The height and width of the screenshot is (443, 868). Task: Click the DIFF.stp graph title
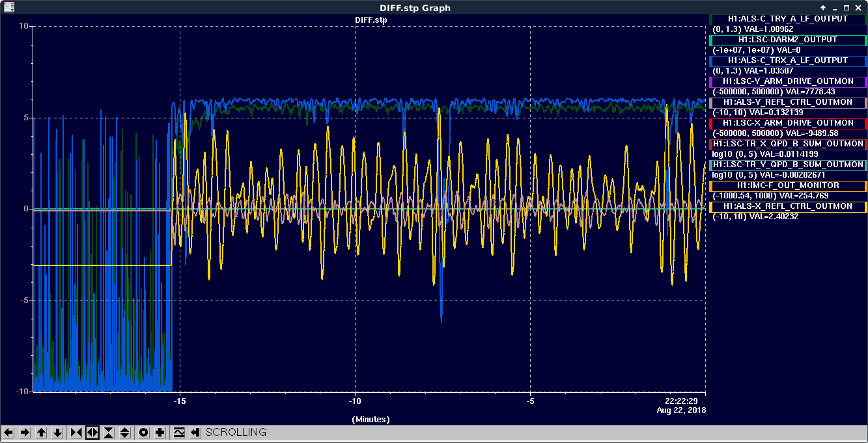click(371, 20)
